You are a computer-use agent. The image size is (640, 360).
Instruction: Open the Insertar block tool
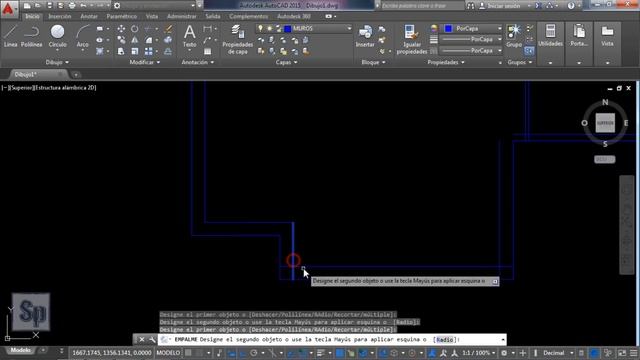(365, 36)
